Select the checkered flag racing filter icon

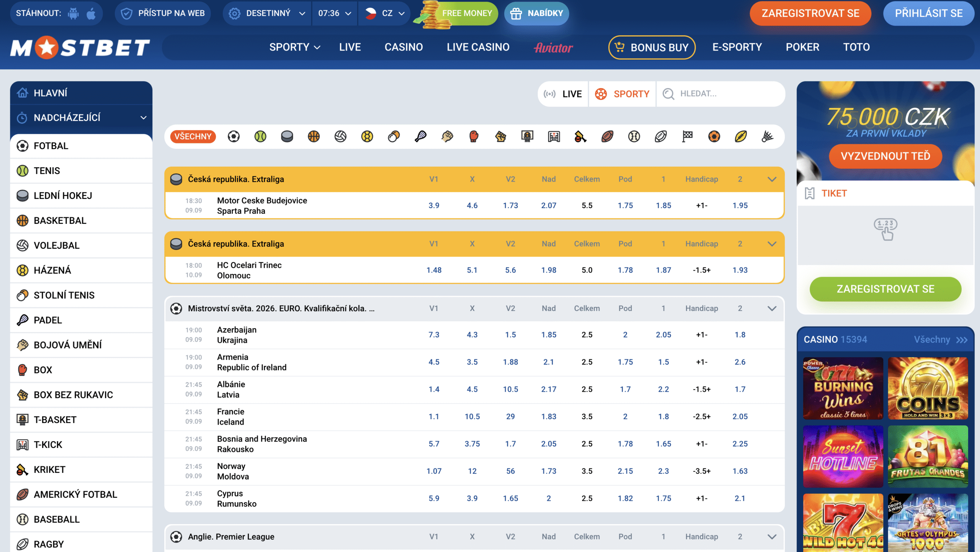(688, 137)
